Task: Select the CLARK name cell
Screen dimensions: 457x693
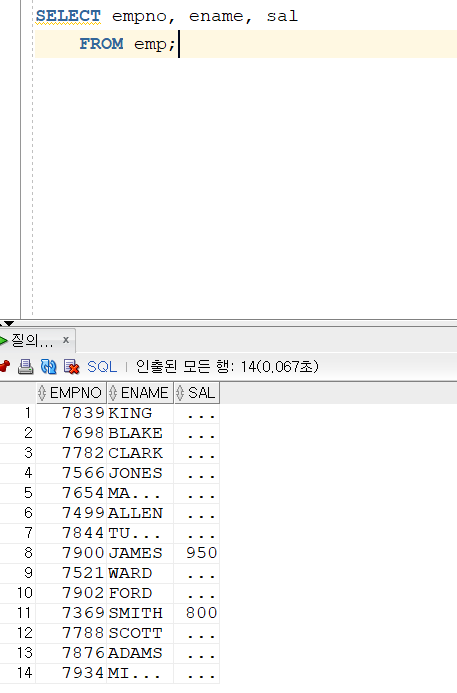Action: point(140,453)
